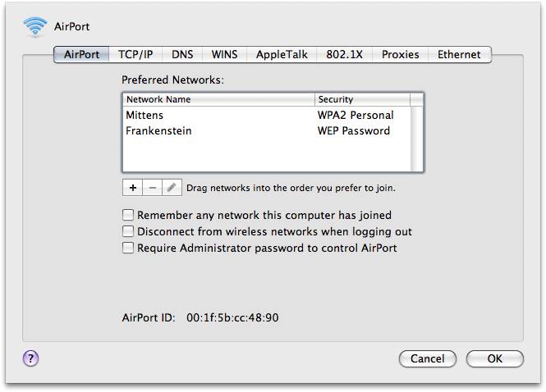Click the Cancel button

(428, 358)
